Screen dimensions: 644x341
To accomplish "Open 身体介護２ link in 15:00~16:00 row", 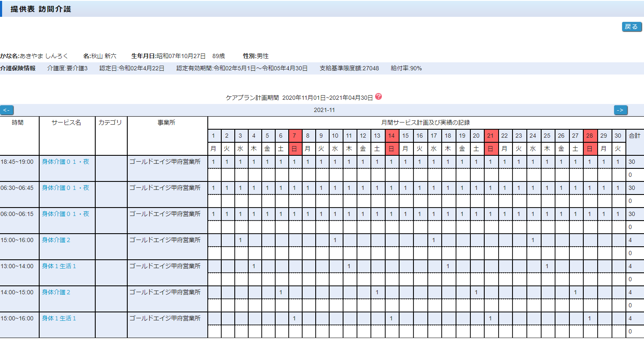I will pos(56,240).
